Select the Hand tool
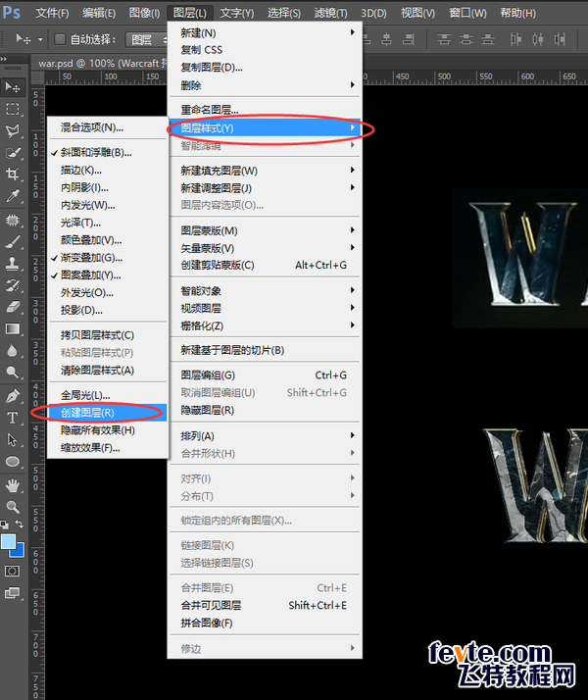The height and width of the screenshot is (700, 588). pos(13,485)
